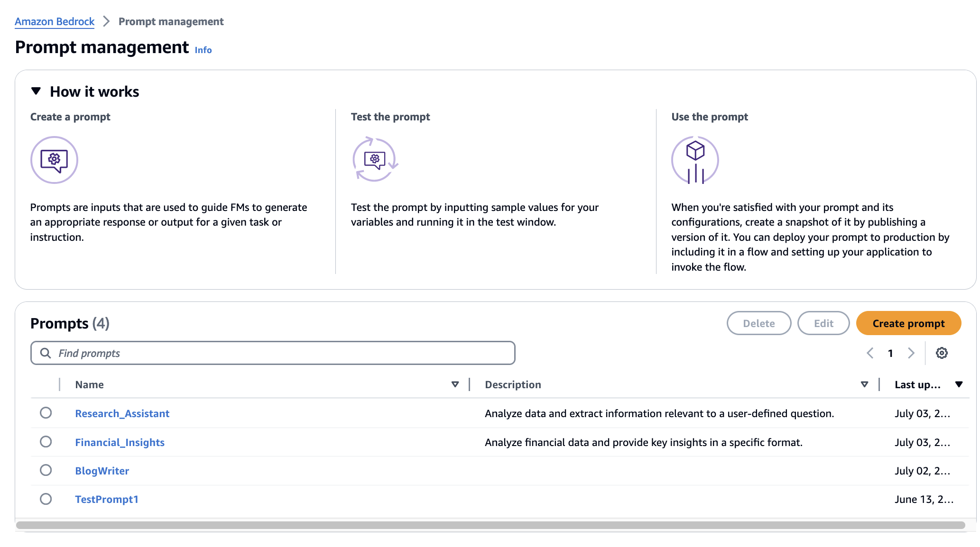980x547 pixels.
Task: Sort by Last updated column arrow
Action: (959, 384)
